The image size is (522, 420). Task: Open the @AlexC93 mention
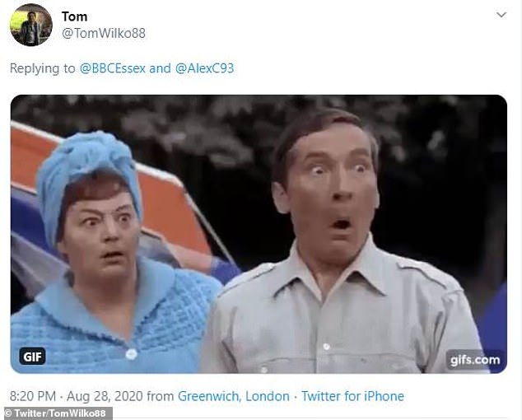click(204, 68)
